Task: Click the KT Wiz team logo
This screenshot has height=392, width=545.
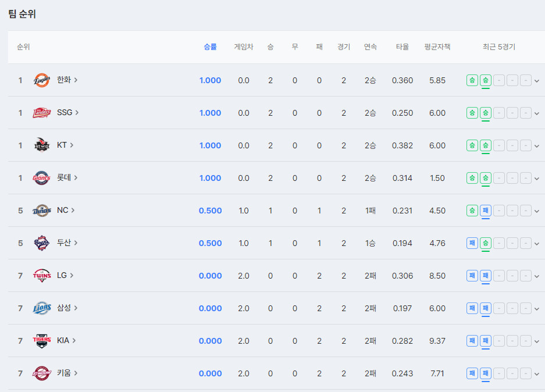Action: coord(42,145)
